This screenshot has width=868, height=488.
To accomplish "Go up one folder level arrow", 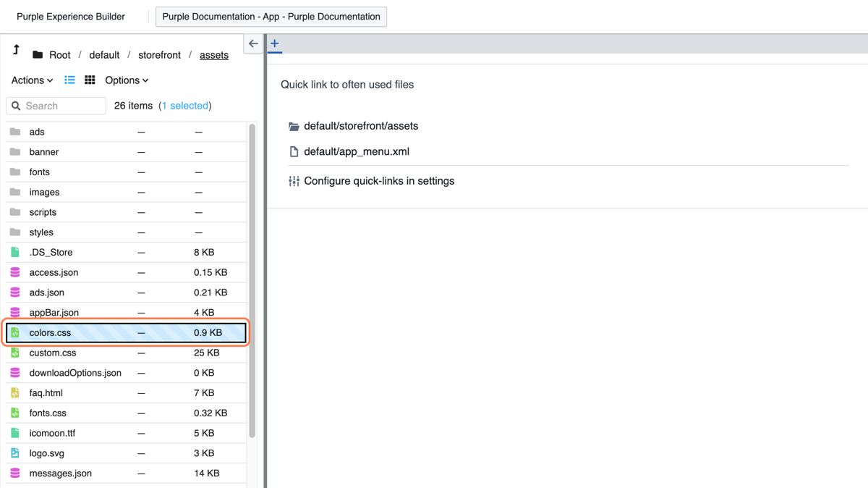I will click(16, 50).
